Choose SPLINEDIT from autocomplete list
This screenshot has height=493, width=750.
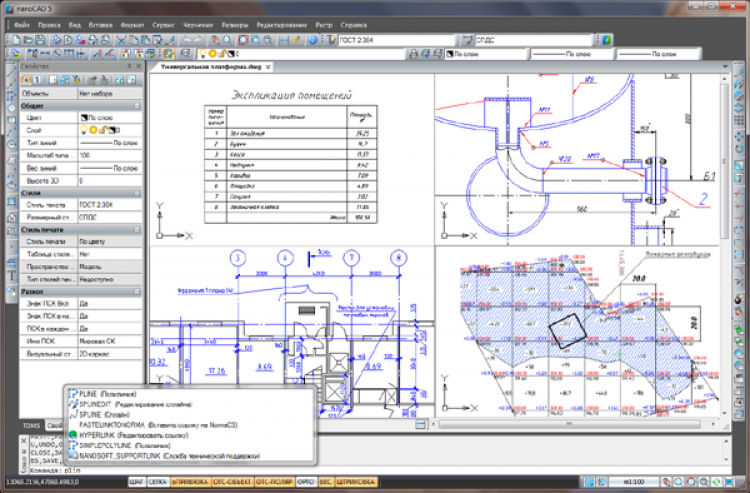coord(191,405)
